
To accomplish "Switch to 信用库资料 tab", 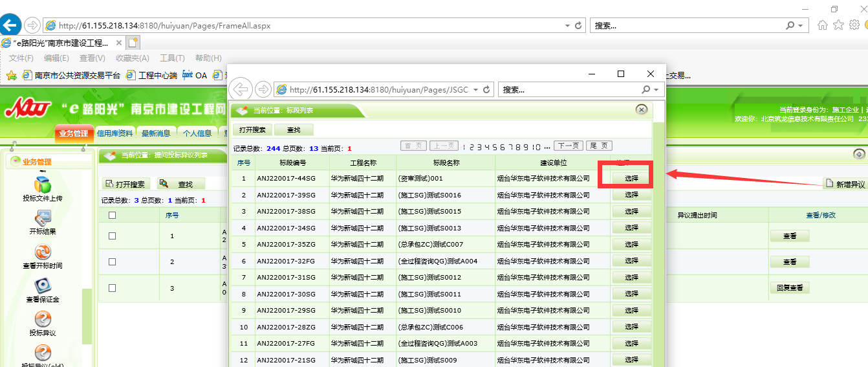I will point(114,133).
